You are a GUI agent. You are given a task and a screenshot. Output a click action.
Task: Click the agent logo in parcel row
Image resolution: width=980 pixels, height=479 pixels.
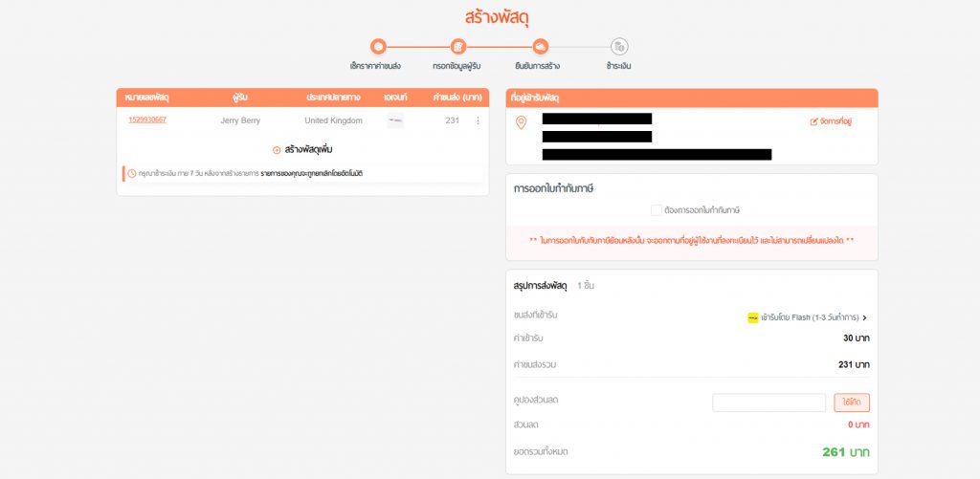click(x=395, y=120)
